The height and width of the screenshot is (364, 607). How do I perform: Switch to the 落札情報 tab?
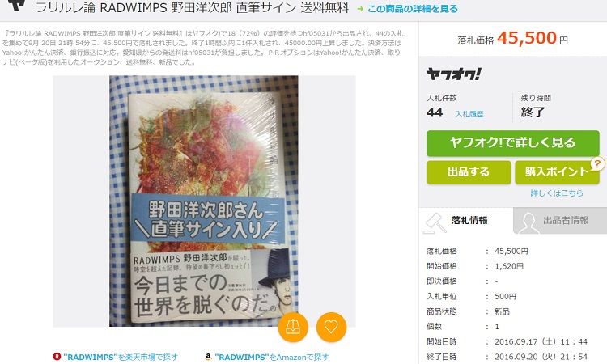pyautogui.click(x=466, y=221)
